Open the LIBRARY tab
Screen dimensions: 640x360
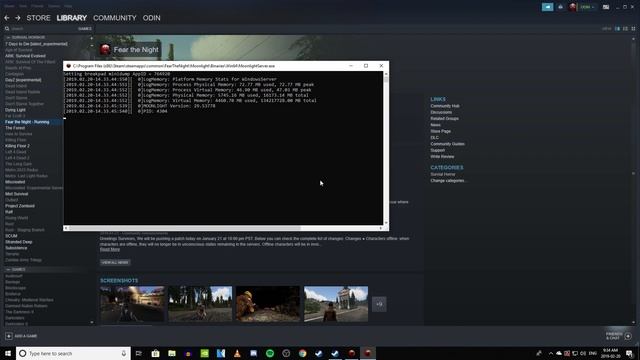coord(71,18)
